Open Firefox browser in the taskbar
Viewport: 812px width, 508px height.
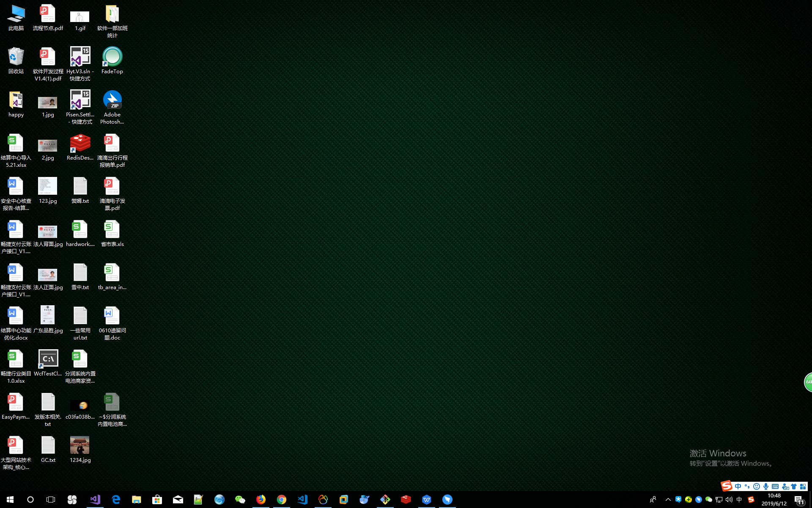coord(261,500)
